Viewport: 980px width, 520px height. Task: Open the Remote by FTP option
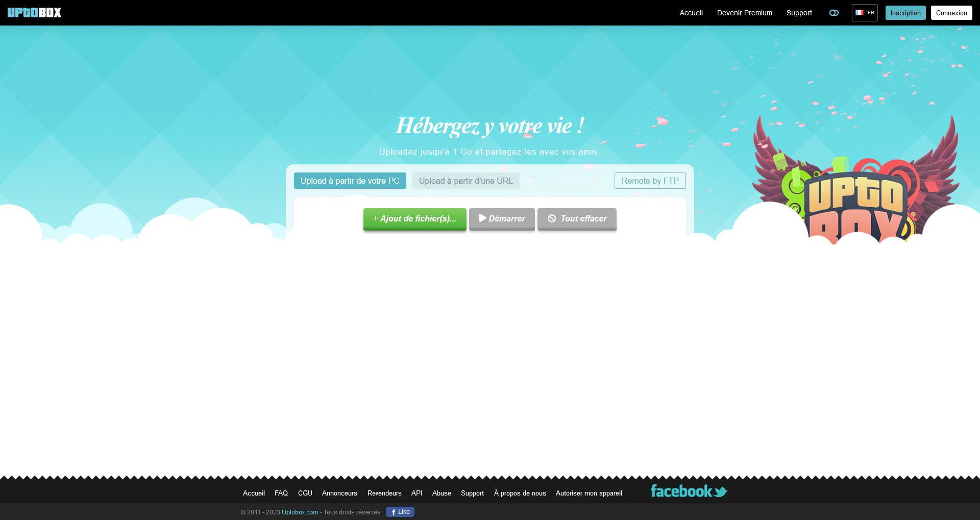[x=650, y=181]
